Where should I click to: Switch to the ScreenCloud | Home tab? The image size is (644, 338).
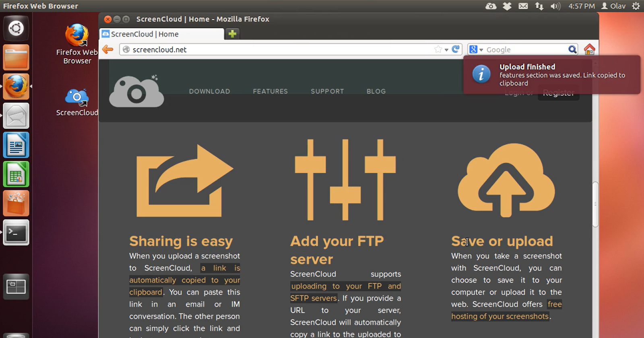[x=161, y=34]
